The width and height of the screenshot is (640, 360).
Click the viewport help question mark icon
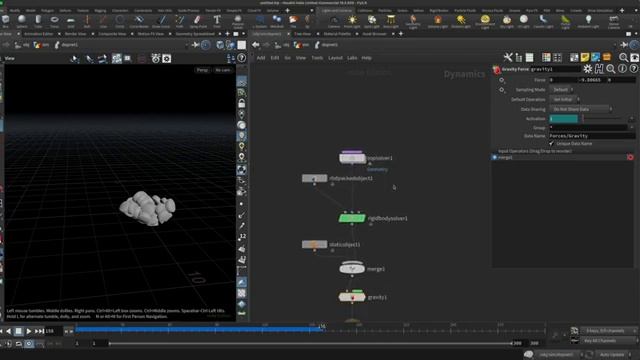click(x=242, y=58)
